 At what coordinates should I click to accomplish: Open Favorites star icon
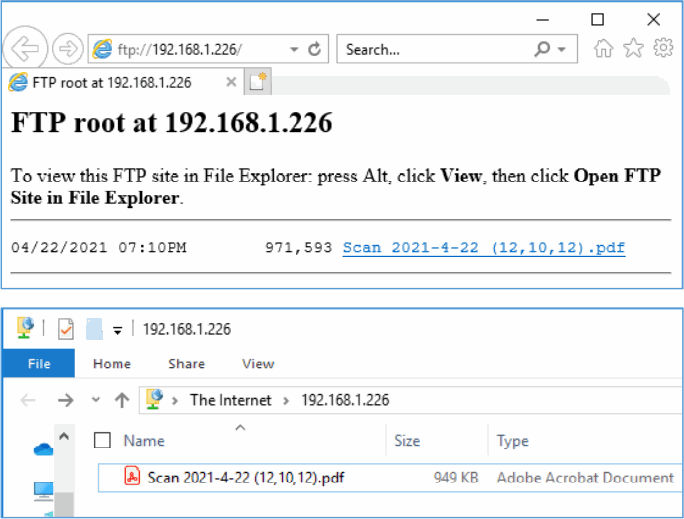point(633,48)
